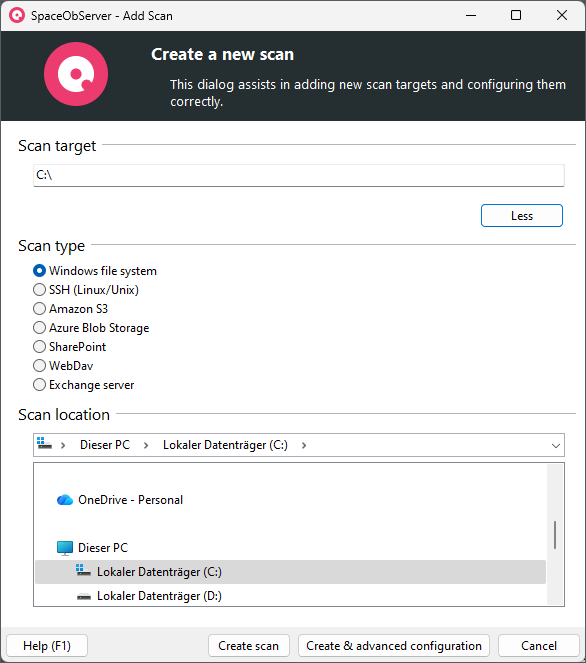Click the OneDrive cloud icon
This screenshot has height=663, width=586.
65,500
